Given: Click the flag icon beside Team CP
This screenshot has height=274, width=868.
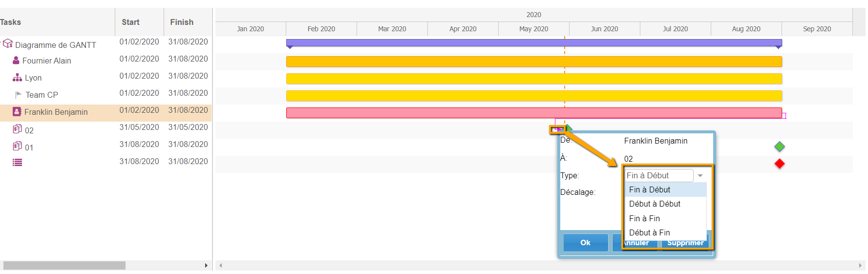Looking at the screenshot, I should pyautogui.click(x=19, y=95).
